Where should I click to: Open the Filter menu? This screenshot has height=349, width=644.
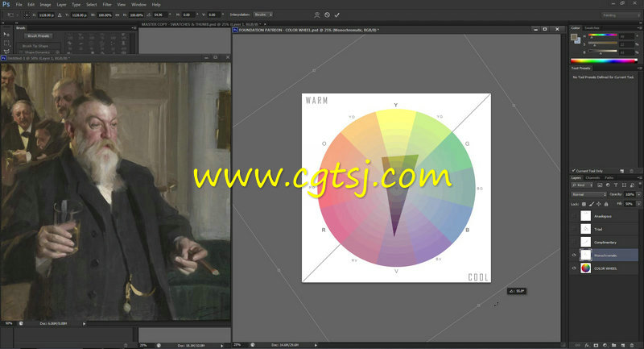[107, 5]
